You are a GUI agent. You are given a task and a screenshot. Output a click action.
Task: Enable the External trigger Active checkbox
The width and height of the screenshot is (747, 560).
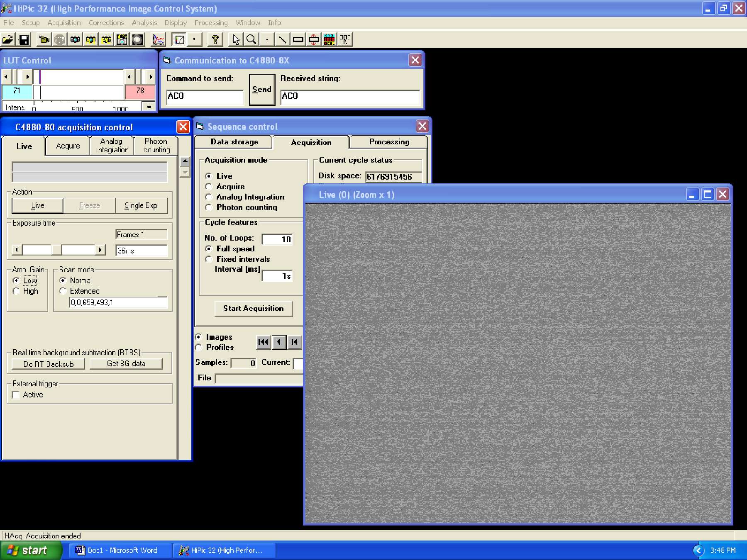[x=16, y=395]
